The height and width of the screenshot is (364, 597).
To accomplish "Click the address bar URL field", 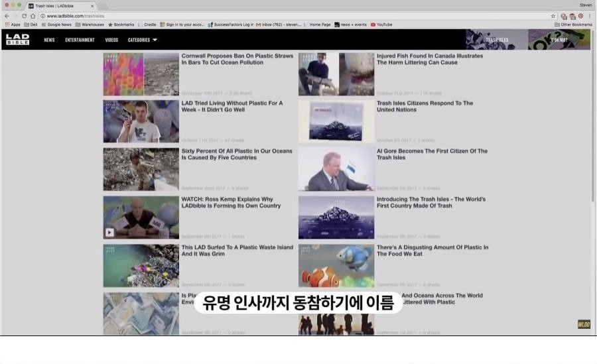I will click(297, 16).
